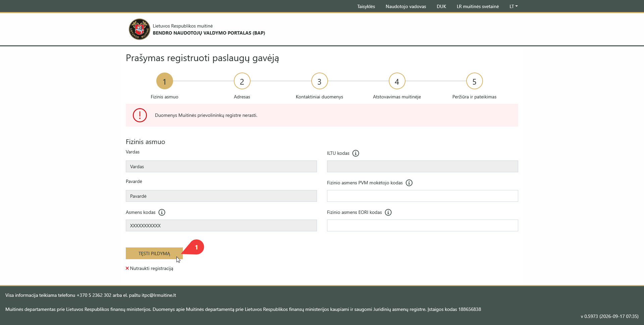Go to DUK in the top bar
The height and width of the screenshot is (325, 644).
(x=441, y=6)
